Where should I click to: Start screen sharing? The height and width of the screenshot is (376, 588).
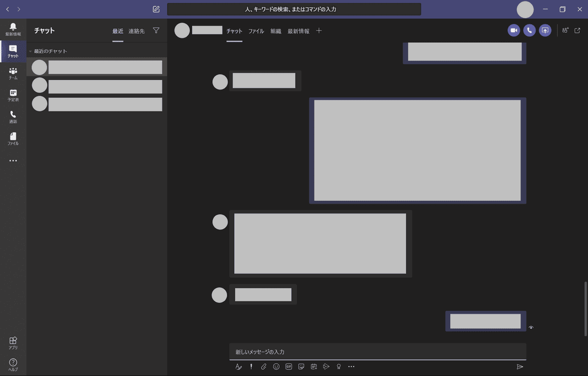(545, 30)
